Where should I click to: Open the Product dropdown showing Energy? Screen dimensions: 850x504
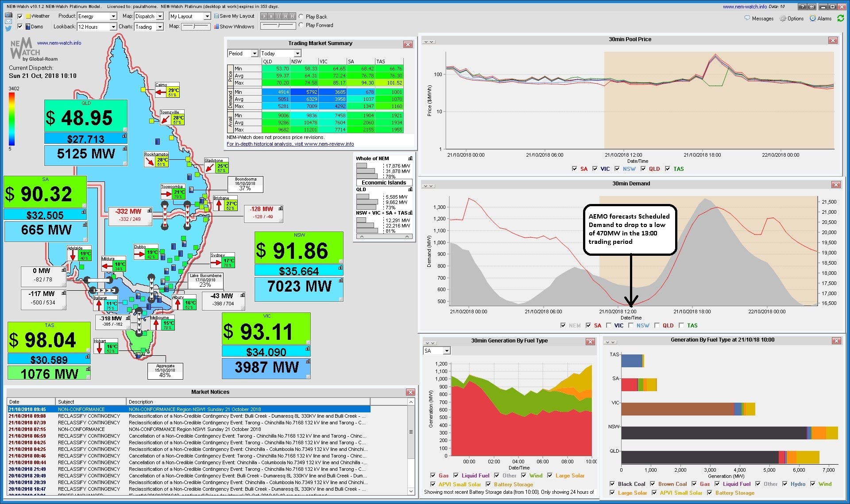tap(97, 16)
